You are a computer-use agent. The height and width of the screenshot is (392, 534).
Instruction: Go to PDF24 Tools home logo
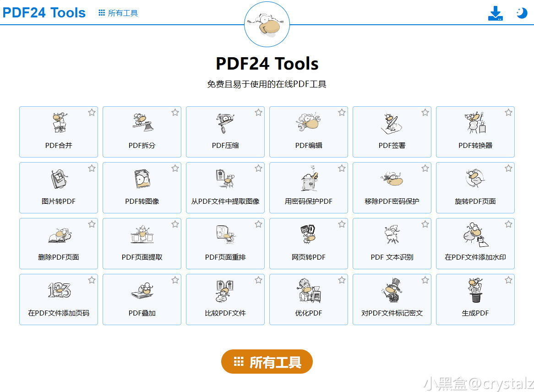click(x=44, y=13)
